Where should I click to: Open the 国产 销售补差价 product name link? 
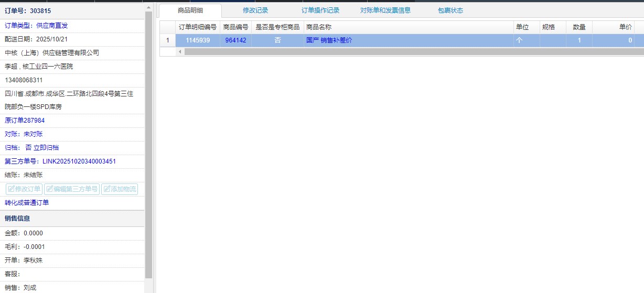coord(329,40)
